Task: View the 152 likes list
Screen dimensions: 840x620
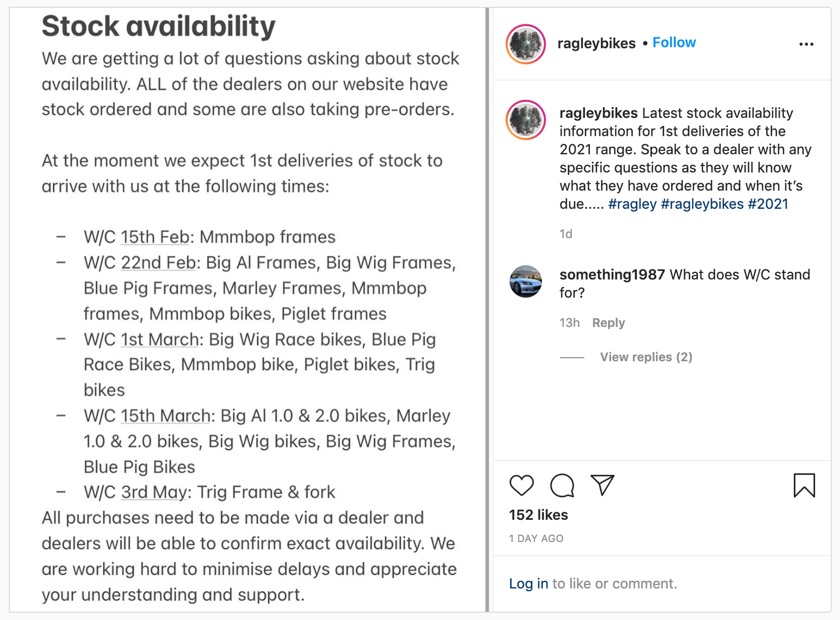Action: (x=538, y=515)
